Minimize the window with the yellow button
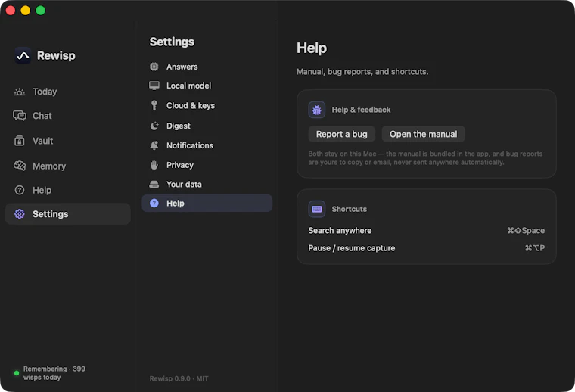 click(25, 11)
